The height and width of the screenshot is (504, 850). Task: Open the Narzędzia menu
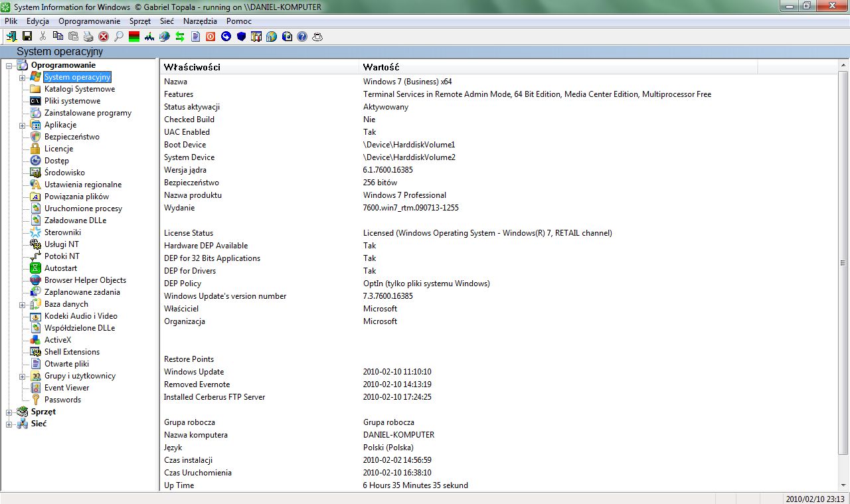coord(200,21)
